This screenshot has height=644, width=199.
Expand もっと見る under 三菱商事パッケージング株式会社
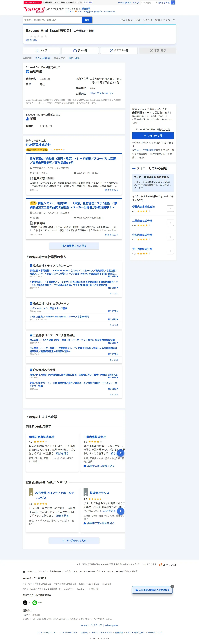(x=114, y=360)
